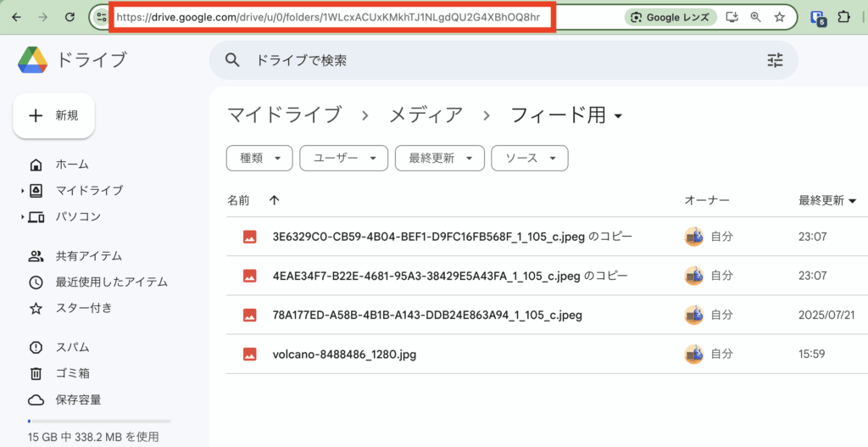Viewport: 868px width, 447px height.
Task: Open the ユーザー filter dropdown
Action: tap(344, 159)
